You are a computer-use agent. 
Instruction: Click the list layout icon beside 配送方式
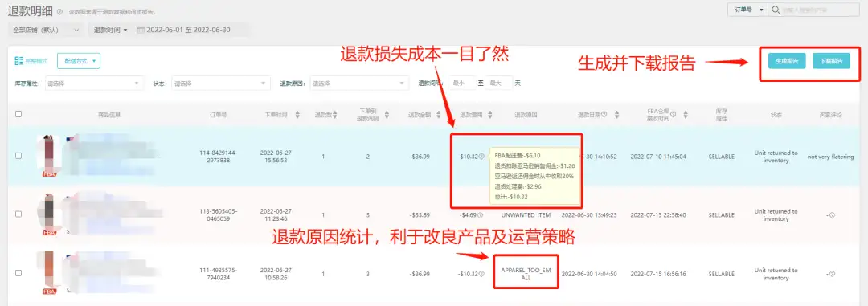[x=18, y=61]
